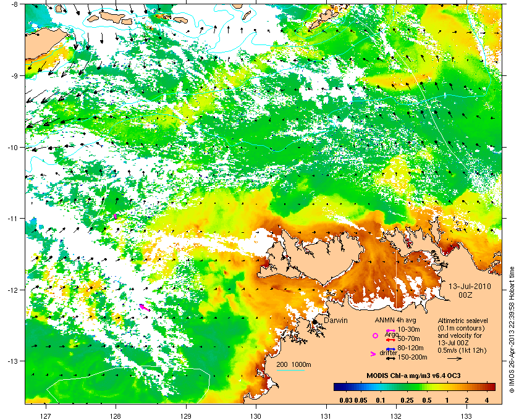
Task: Click the '-11' latitude axis label
Action: pos(12,219)
